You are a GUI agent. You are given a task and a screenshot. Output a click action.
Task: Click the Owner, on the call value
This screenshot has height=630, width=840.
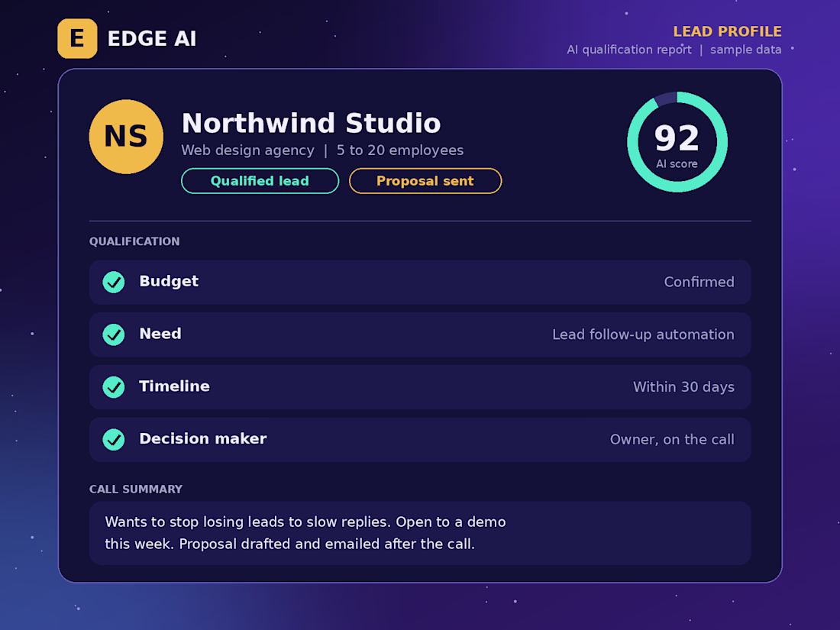click(x=672, y=440)
